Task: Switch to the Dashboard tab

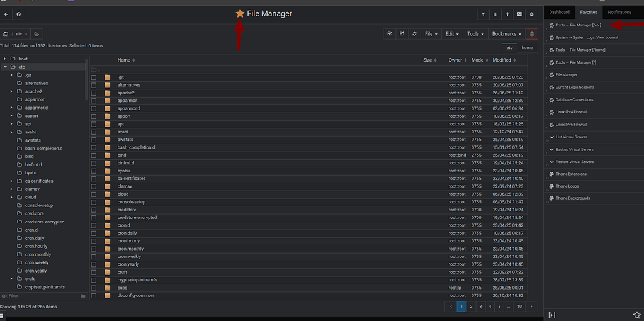Action: (x=560, y=13)
